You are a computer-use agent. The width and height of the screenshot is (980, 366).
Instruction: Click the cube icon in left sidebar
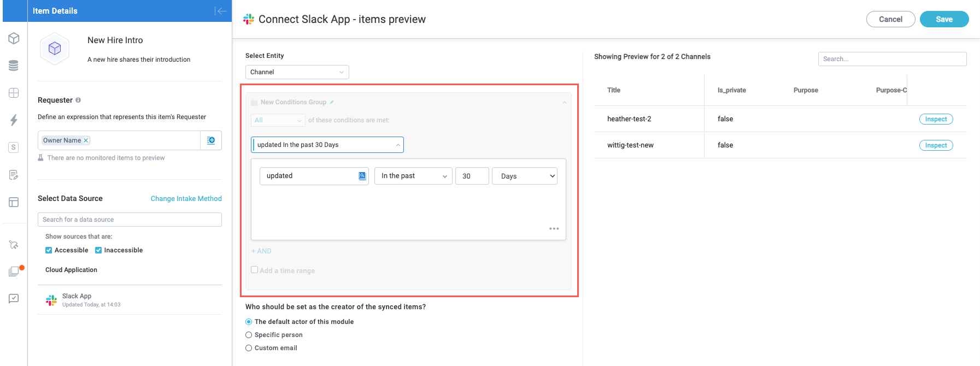coord(14,38)
